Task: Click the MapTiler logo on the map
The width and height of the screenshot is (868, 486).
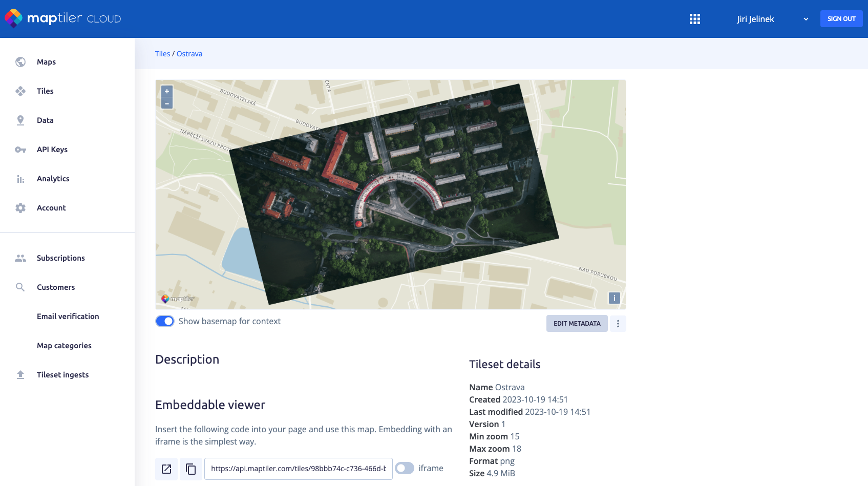Action: (x=178, y=299)
